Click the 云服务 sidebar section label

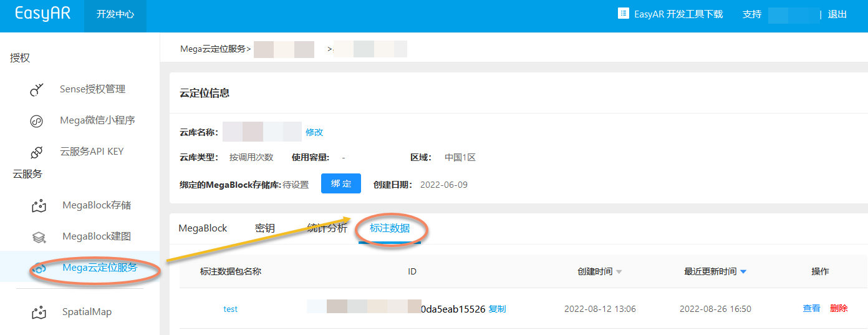pyautogui.click(x=27, y=174)
